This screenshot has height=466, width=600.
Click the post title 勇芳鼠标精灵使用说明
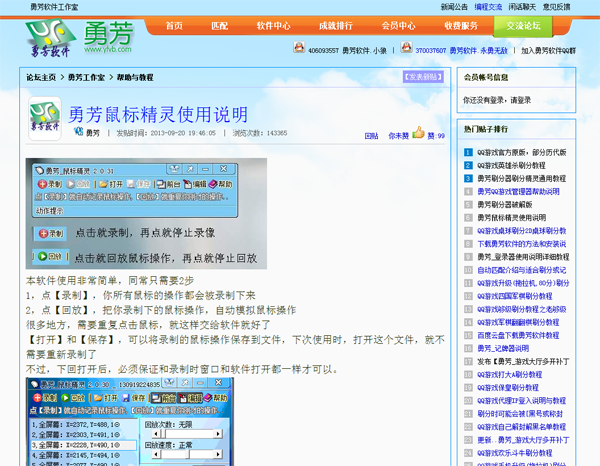click(158, 114)
